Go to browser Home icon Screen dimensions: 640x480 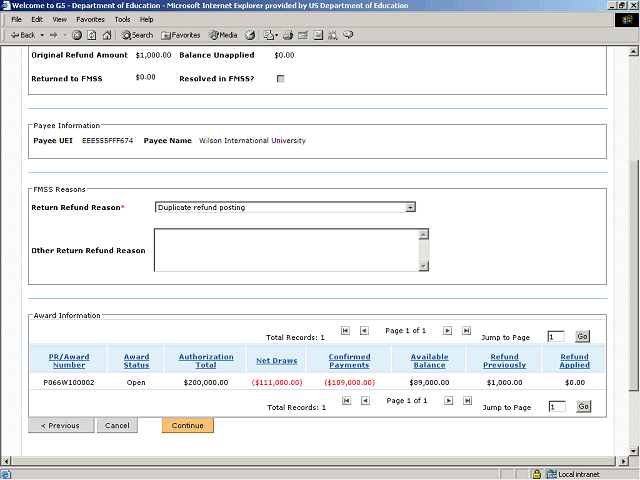pyautogui.click(x=107, y=35)
